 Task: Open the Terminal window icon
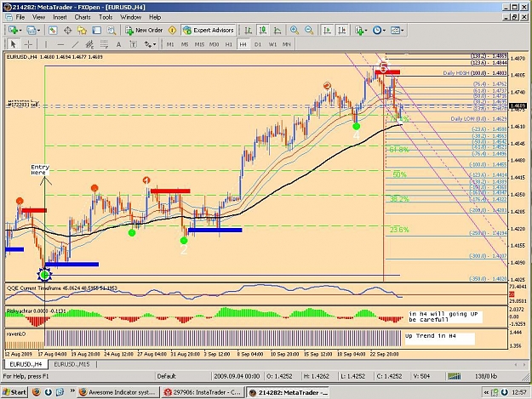(x=97, y=30)
